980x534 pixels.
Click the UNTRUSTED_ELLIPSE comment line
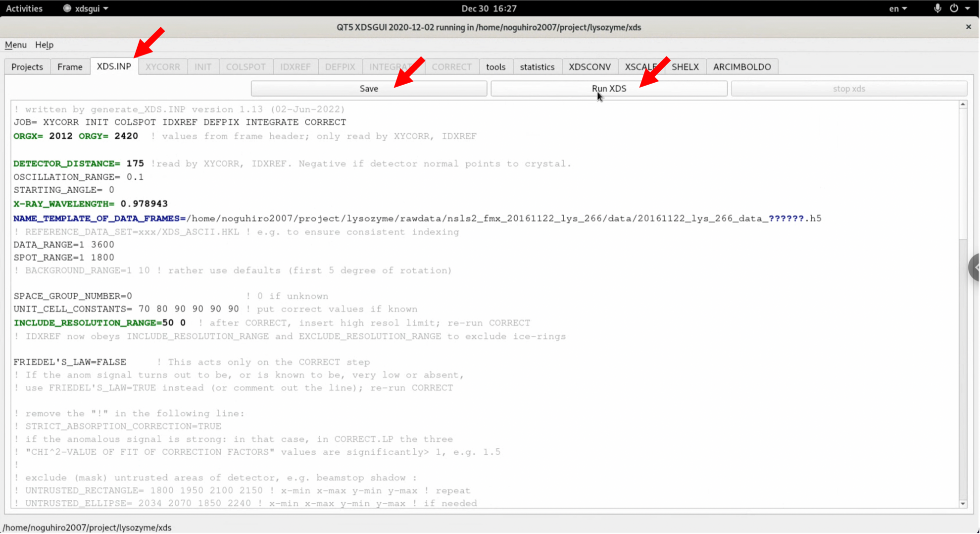click(x=245, y=504)
